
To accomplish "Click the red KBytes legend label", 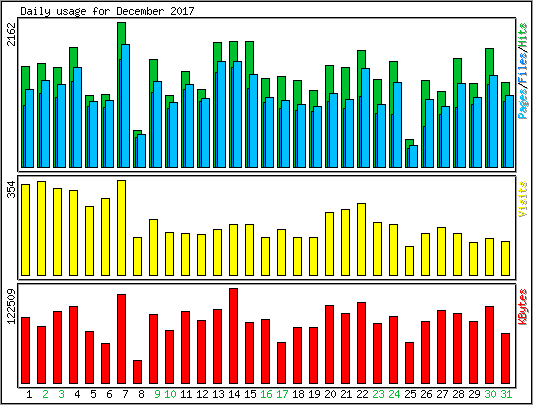I will point(523,307).
